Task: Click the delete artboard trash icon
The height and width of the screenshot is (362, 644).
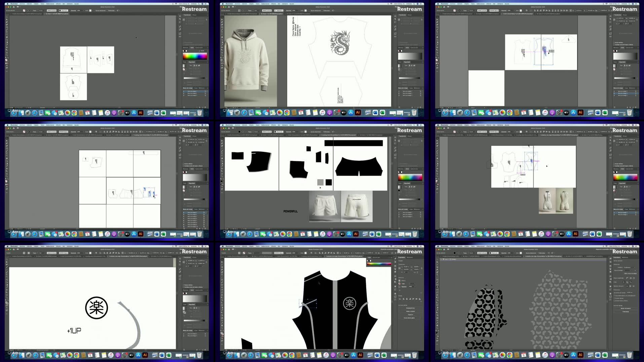Action: [x=205, y=107]
